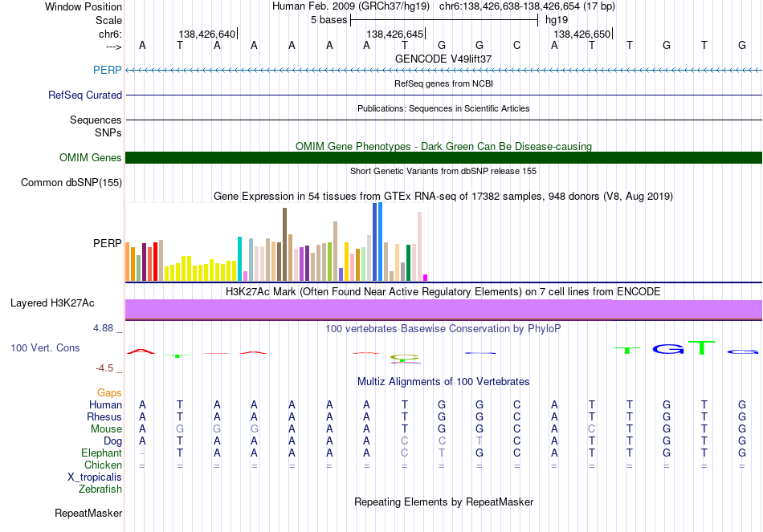Click the 138,426,645 ruler position marker

pos(396,34)
